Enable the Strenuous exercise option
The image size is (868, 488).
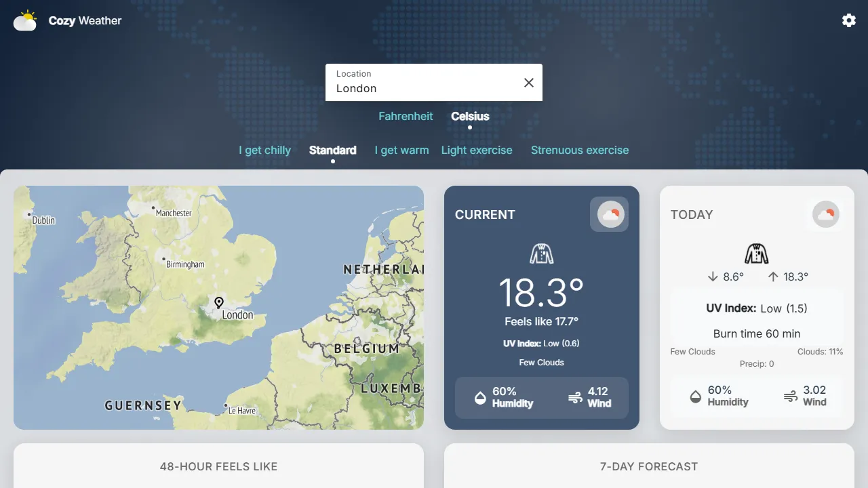pos(580,150)
